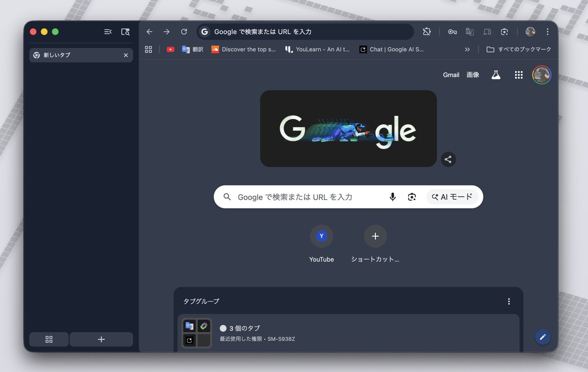Collapse the vertical tabs sidebar
The width and height of the screenshot is (588, 372).
point(108,32)
